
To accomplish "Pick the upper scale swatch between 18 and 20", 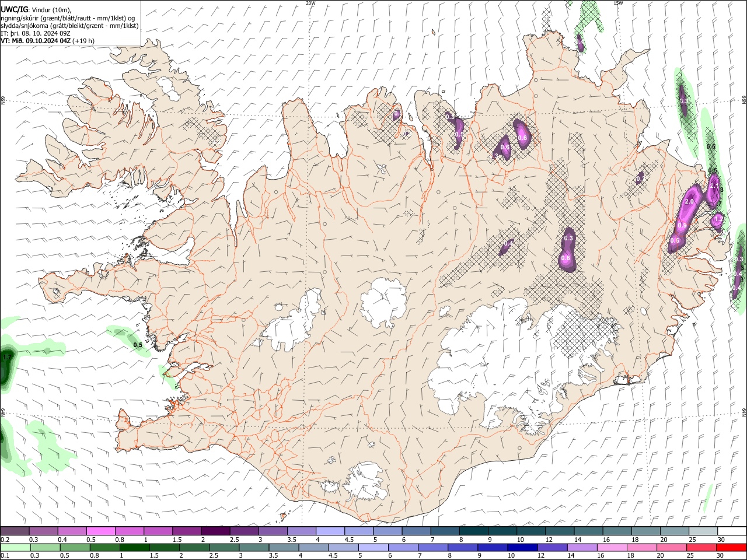I will click(x=645, y=531).
